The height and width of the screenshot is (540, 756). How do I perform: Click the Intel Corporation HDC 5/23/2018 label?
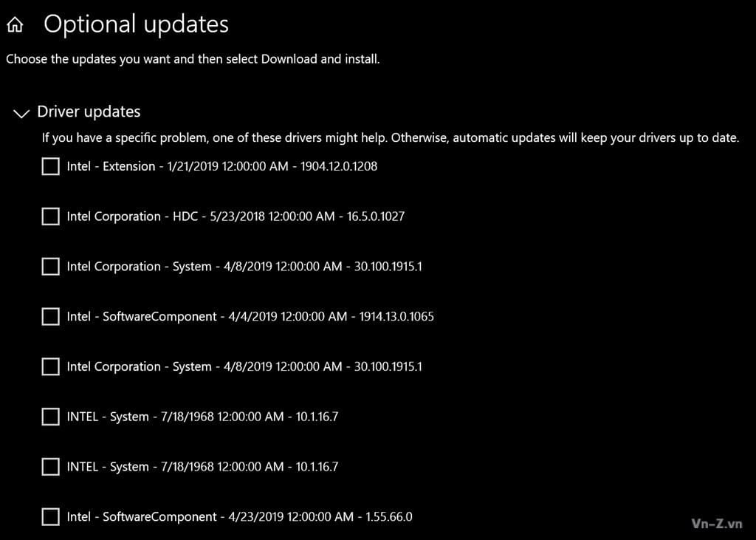[236, 216]
